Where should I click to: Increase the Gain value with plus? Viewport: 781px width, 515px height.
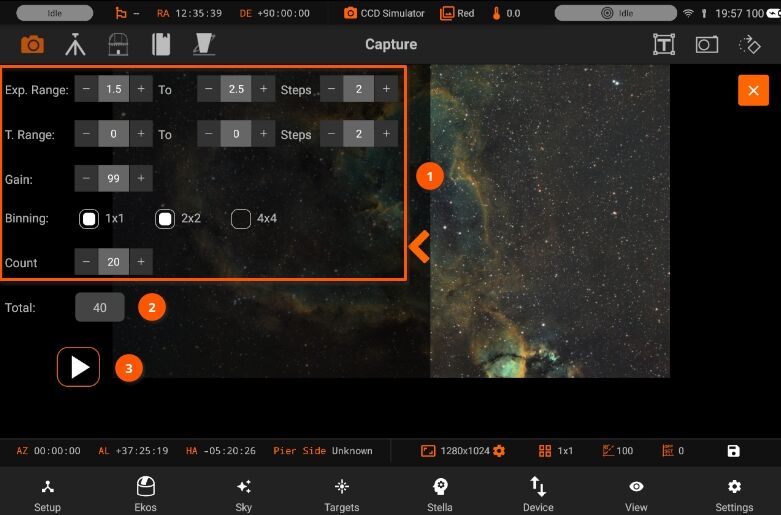[141, 178]
